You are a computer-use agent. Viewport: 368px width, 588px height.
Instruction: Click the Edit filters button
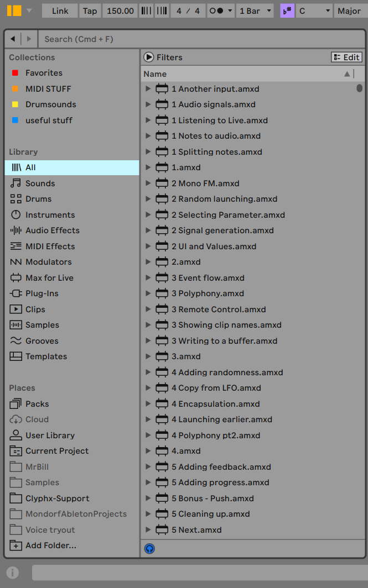pos(346,57)
